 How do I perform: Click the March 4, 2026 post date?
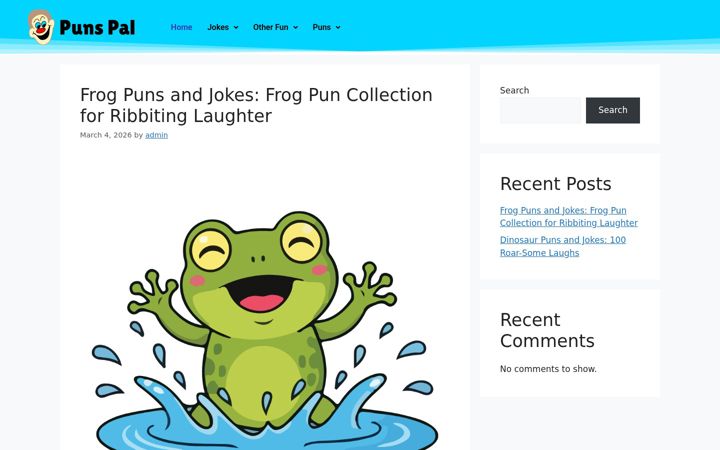(106, 135)
